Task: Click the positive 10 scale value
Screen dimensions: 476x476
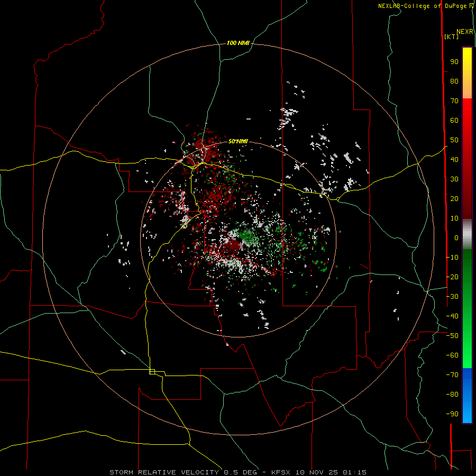Action: pos(454,218)
